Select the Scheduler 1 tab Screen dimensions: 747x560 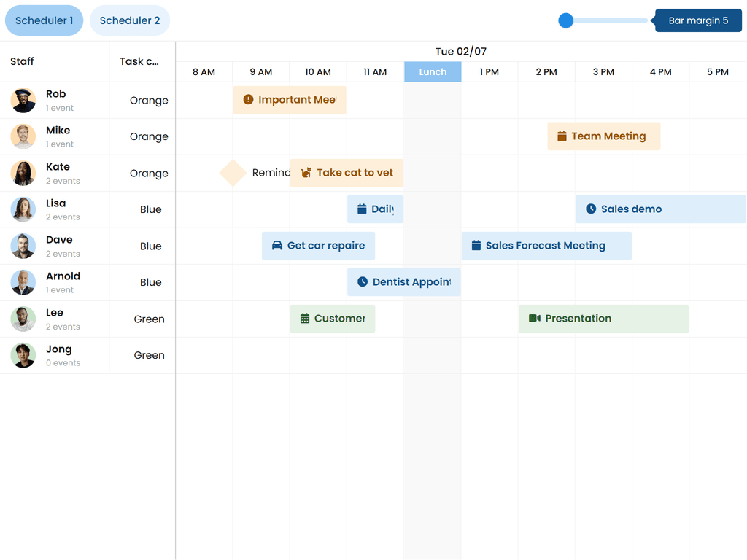pos(44,20)
